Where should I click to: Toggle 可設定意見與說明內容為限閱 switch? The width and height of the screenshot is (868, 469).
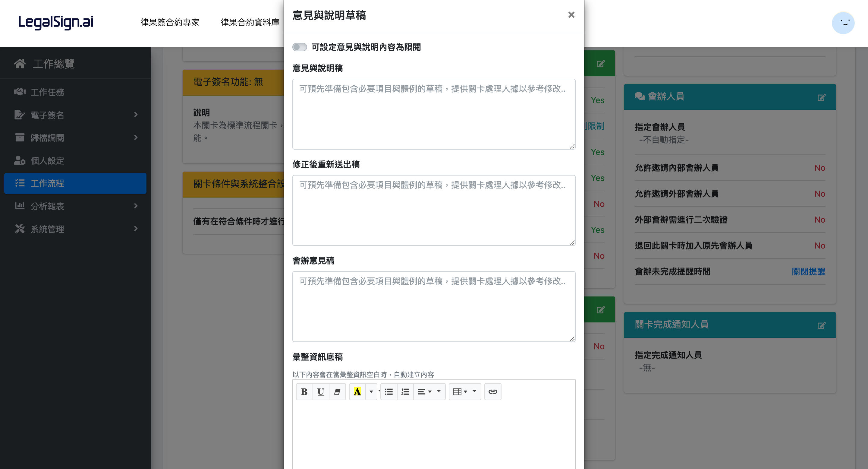300,47
